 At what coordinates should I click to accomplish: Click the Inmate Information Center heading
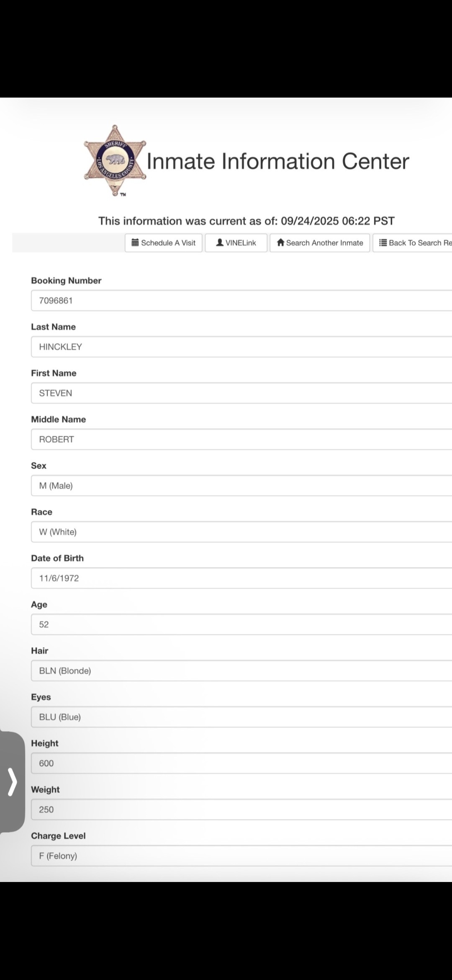278,161
